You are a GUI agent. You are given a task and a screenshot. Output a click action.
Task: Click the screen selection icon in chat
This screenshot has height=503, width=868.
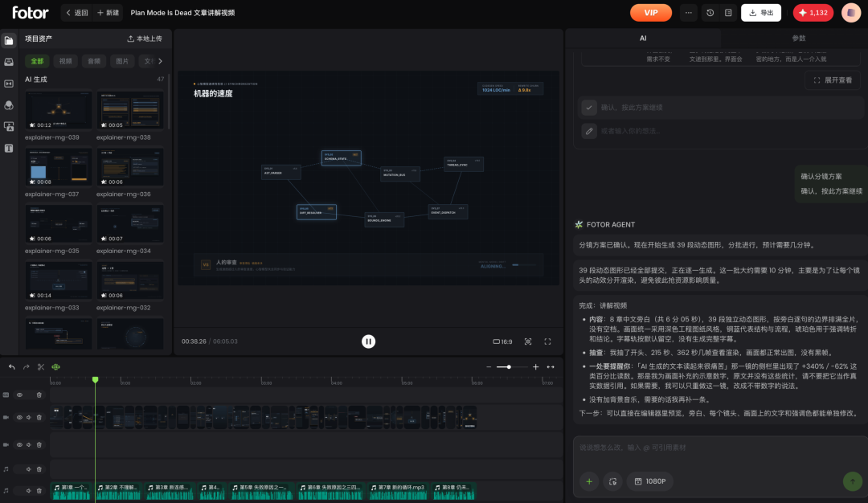(x=612, y=481)
